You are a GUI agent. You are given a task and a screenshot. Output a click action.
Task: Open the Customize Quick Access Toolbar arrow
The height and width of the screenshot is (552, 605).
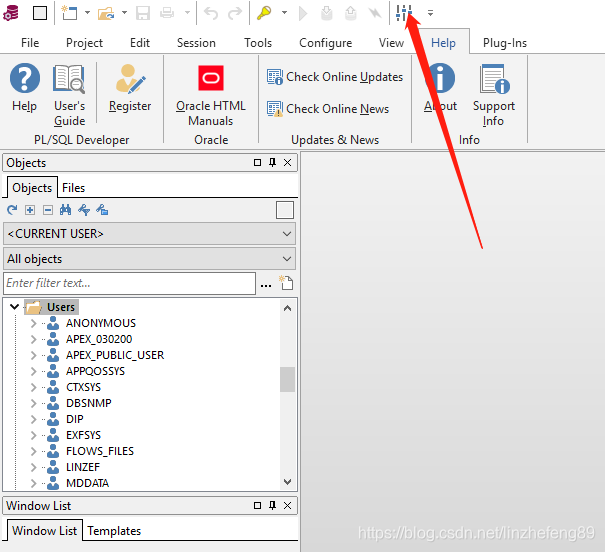click(x=430, y=13)
